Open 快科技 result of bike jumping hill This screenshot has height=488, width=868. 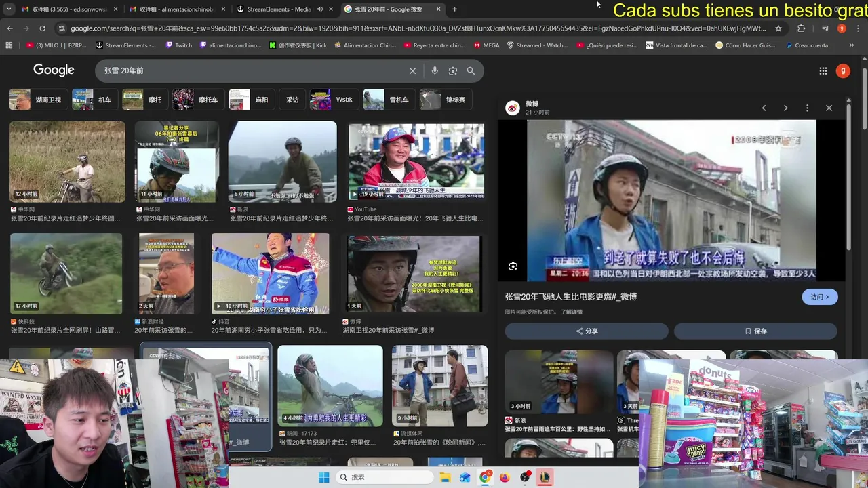[66, 274]
